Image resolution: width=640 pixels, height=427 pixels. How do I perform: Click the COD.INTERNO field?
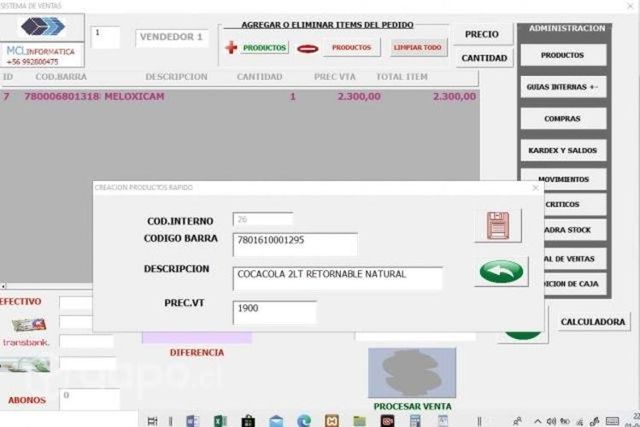click(x=263, y=219)
